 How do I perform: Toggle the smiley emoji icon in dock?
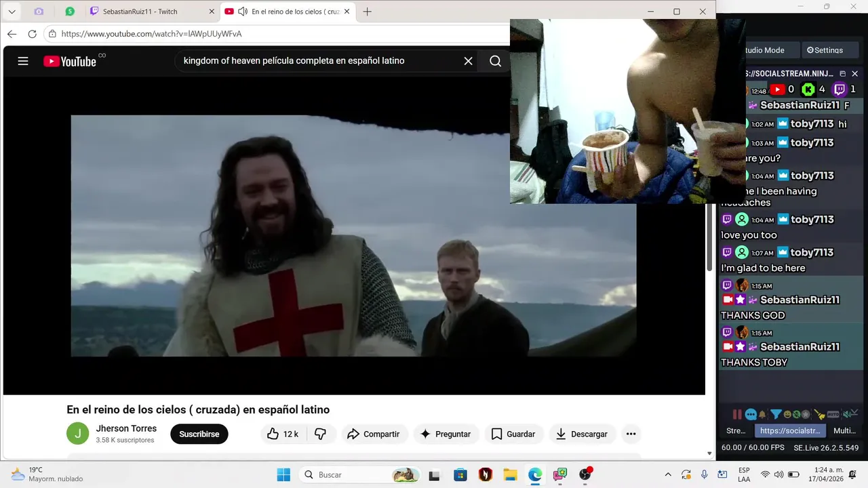(x=787, y=414)
